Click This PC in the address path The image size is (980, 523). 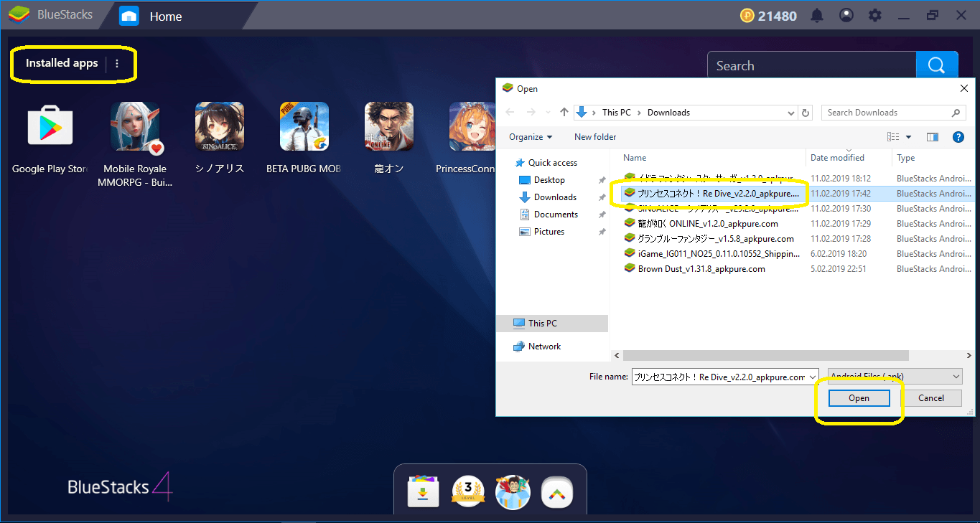pos(617,113)
